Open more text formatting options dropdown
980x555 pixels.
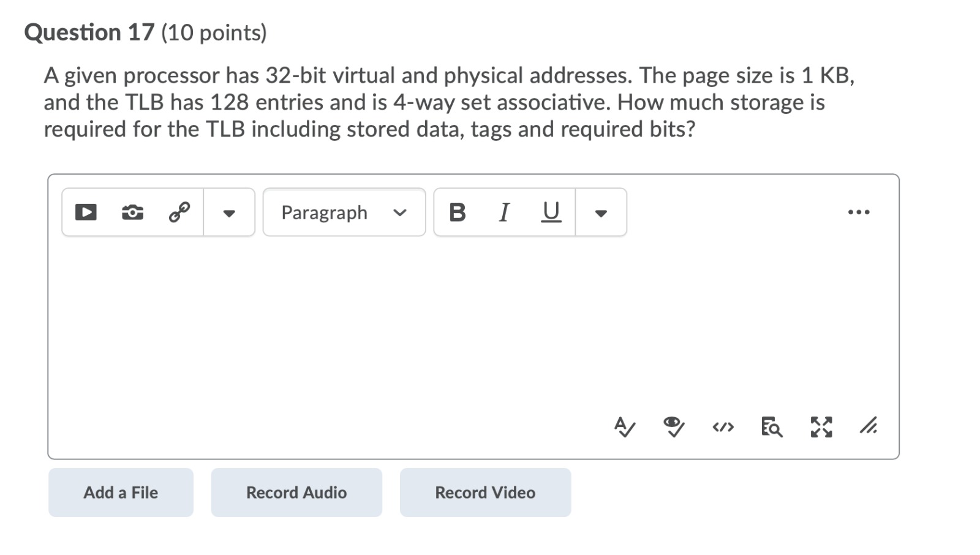pyautogui.click(x=601, y=212)
